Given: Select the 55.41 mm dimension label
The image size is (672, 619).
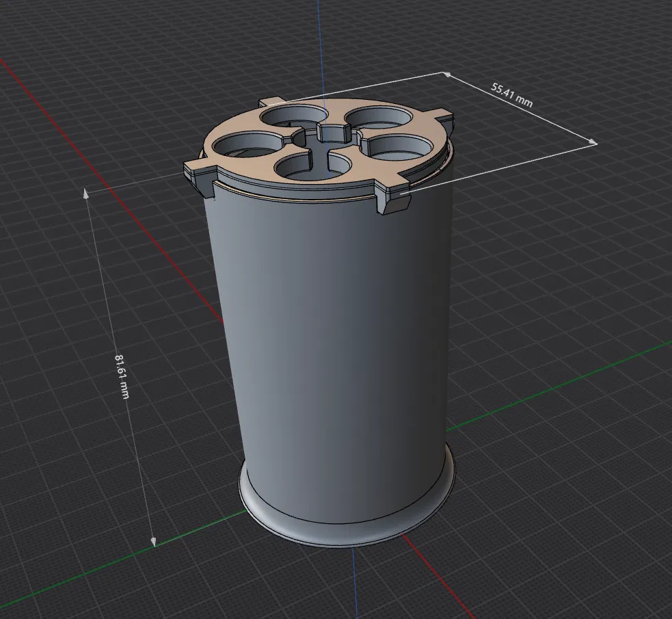Looking at the screenshot, I should 512,95.
